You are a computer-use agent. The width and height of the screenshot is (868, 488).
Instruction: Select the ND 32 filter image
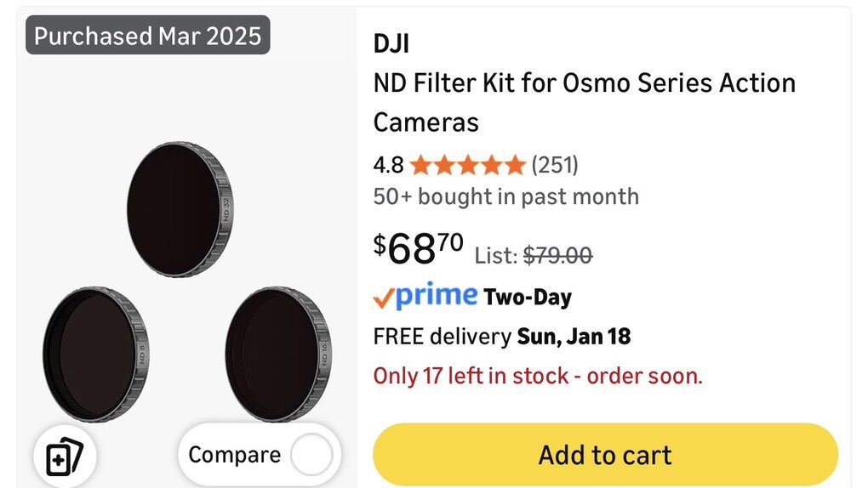(180, 208)
